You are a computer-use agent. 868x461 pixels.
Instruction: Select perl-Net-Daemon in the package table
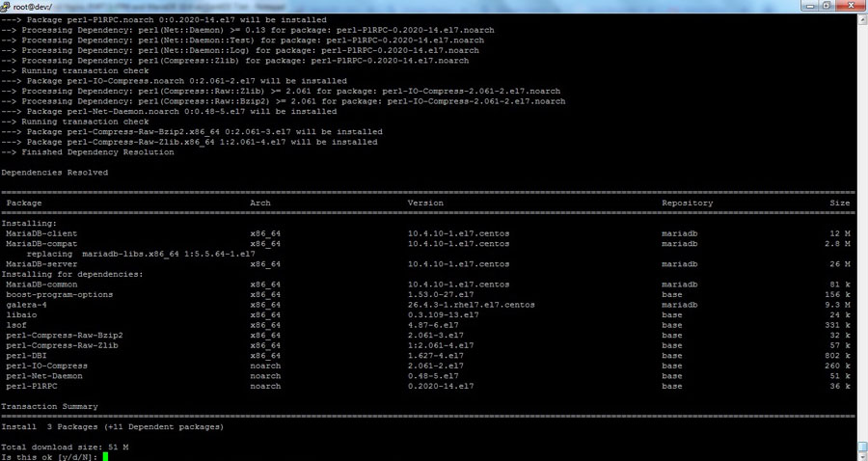pyautogui.click(x=44, y=376)
